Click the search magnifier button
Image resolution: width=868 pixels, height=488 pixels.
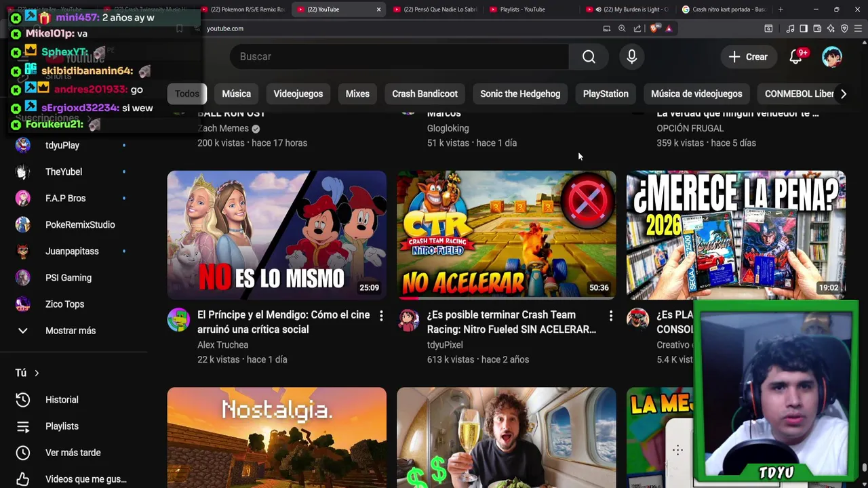click(589, 57)
